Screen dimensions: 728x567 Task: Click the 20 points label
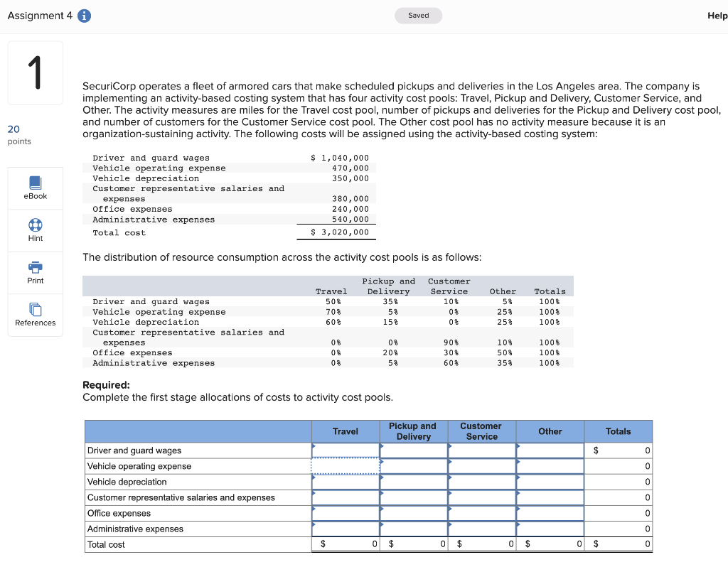(19, 134)
